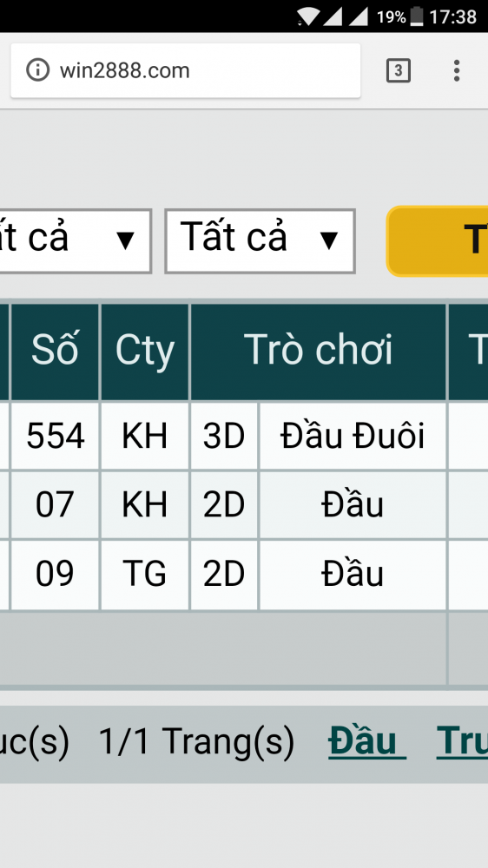Tap the battery icon in status bar
The width and height of the screenshot is (488, 868).
(x=417, y=16)
